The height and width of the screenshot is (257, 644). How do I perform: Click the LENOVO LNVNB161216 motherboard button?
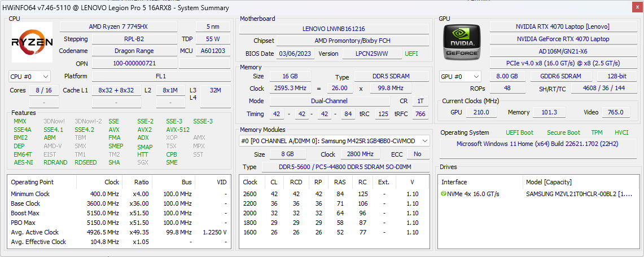[334, 28]
